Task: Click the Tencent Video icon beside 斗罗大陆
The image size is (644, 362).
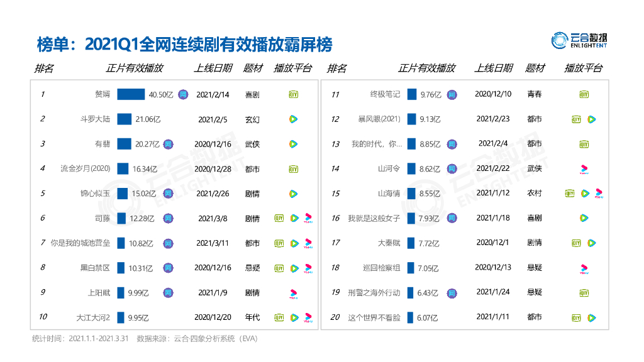Action: pyautogui.click(x=293, y=119)
